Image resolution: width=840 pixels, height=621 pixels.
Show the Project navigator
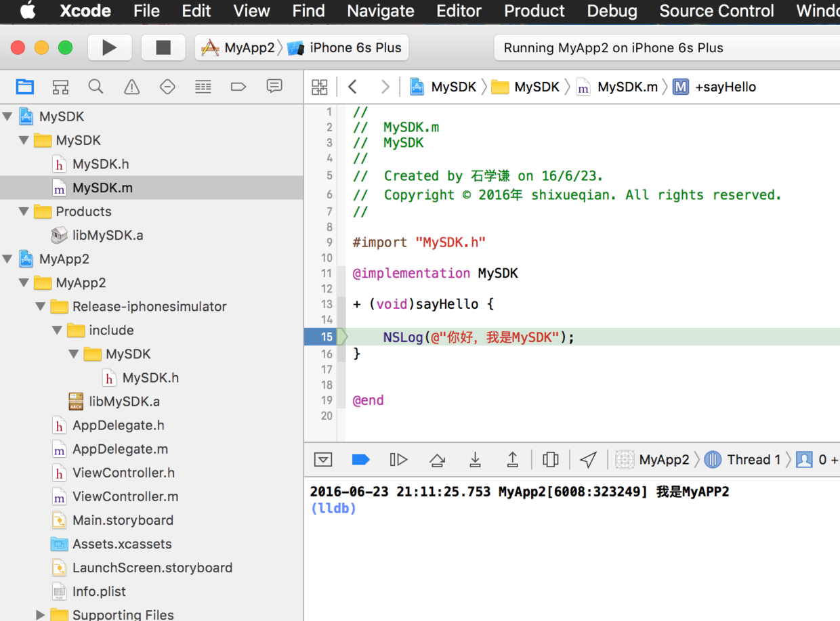pyautogui.click(x=25, y=87)
